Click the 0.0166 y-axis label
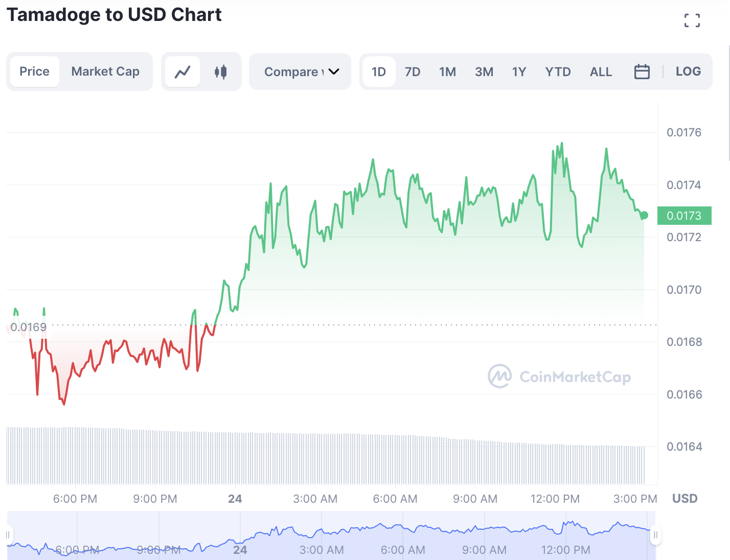The height and width of the screenshot is (560, 730). pyautogui.click(x=684, y=394)
